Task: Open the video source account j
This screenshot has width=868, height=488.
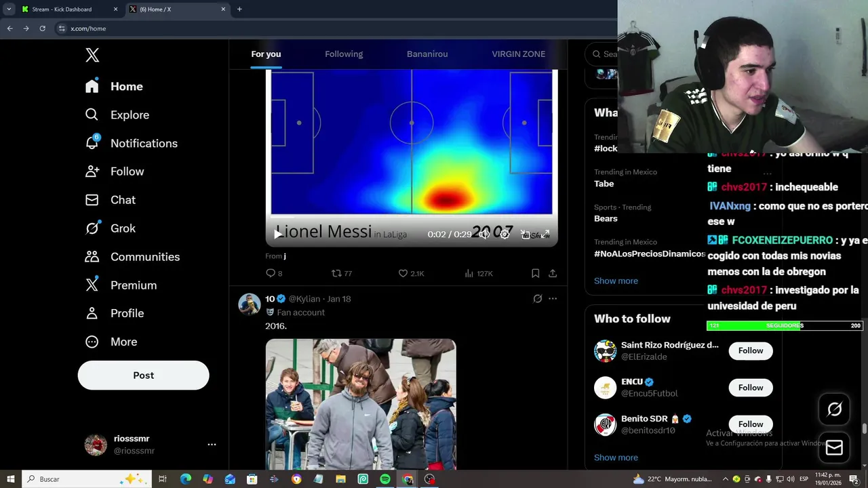Action: tap(285, 256)
